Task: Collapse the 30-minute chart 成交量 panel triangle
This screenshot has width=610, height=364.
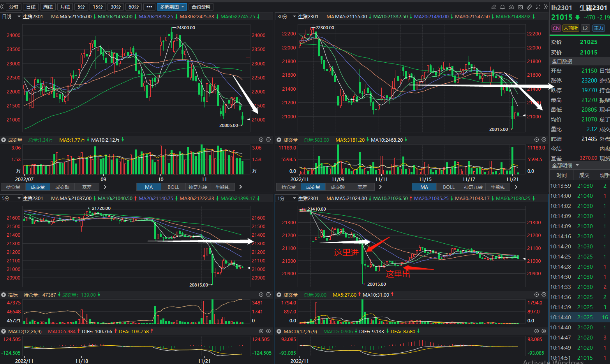Action: point(279,140)
